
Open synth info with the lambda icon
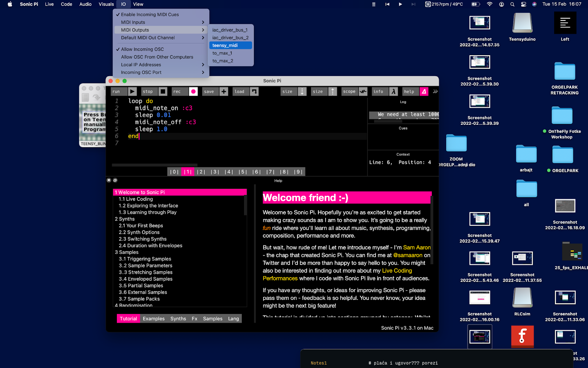pos(393,91)
